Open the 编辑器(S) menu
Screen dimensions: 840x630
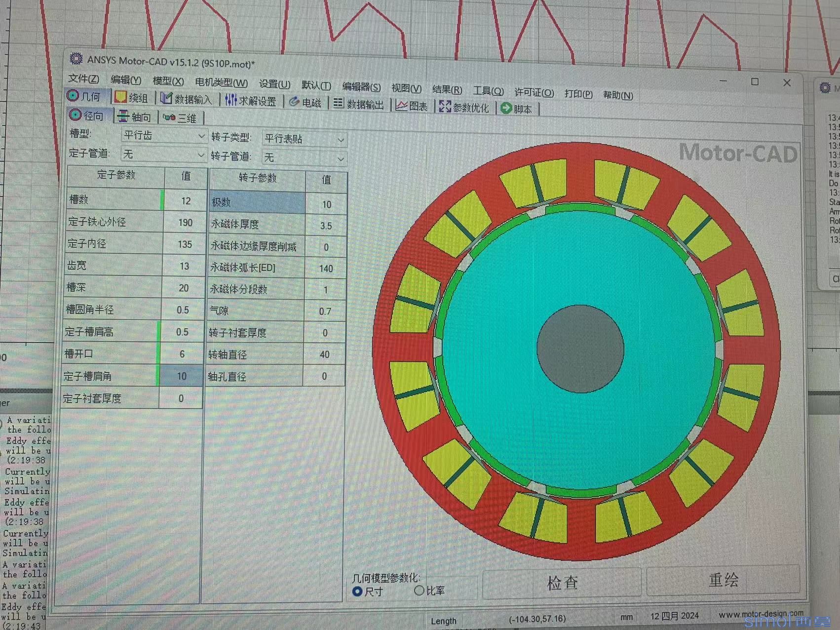click(x=361, y=87)
